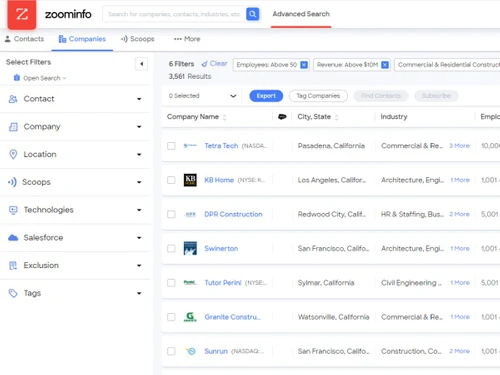The width and height of the screenshot is (500, 375).
Task: Click the DPR Construction company logo
Action: click(190, 214)
